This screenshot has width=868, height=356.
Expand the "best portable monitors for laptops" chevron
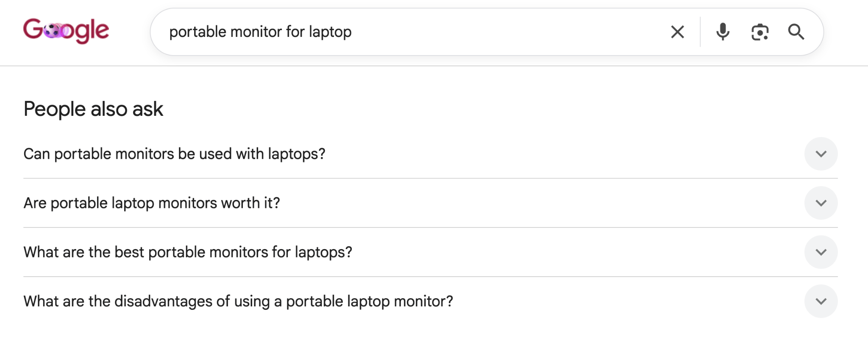coord(821,252)
